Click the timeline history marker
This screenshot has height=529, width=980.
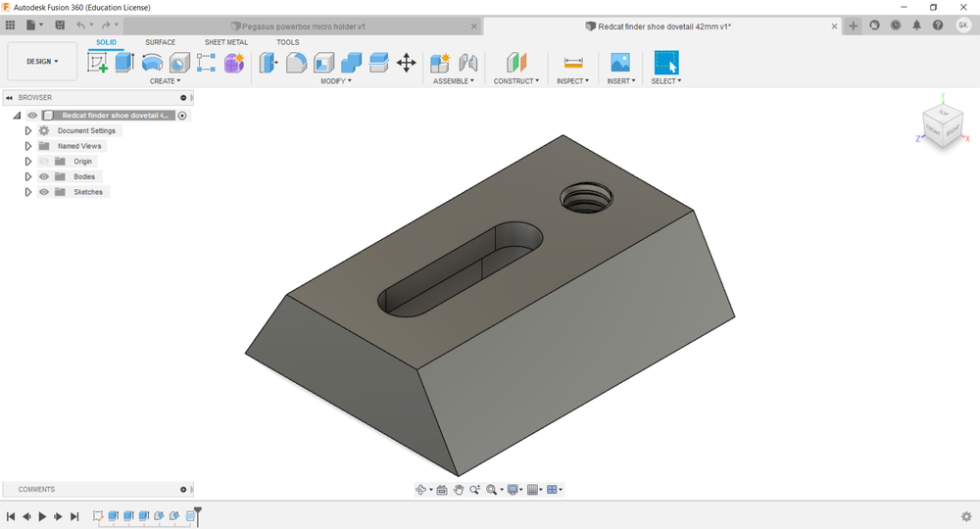(x=198, y=512)
